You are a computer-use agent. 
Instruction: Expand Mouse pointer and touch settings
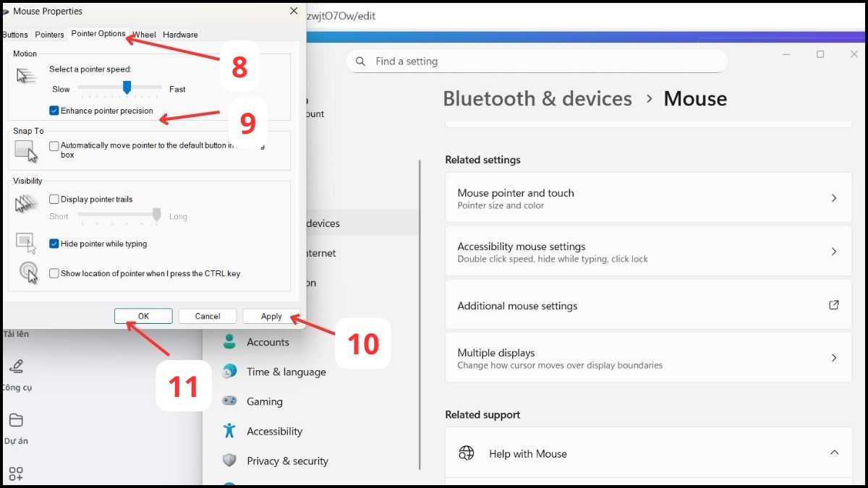tap(835, 197)
